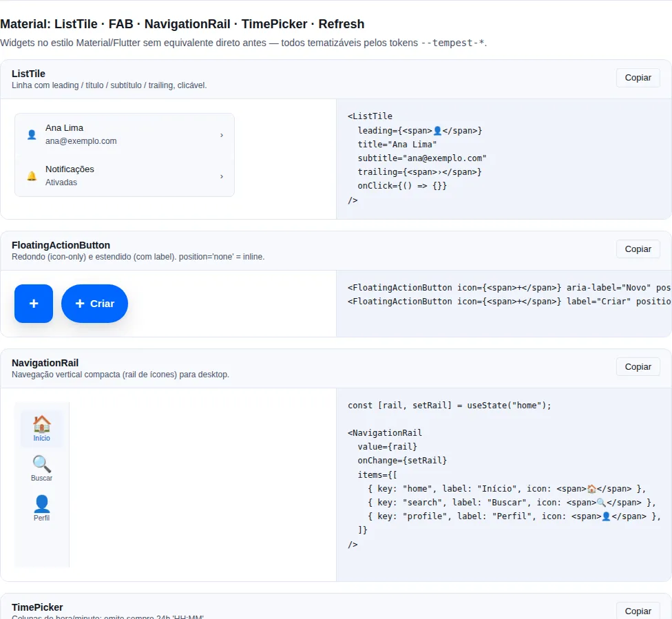
Task: Click the "FloatingActionButton" section heading
Action: 61,245
